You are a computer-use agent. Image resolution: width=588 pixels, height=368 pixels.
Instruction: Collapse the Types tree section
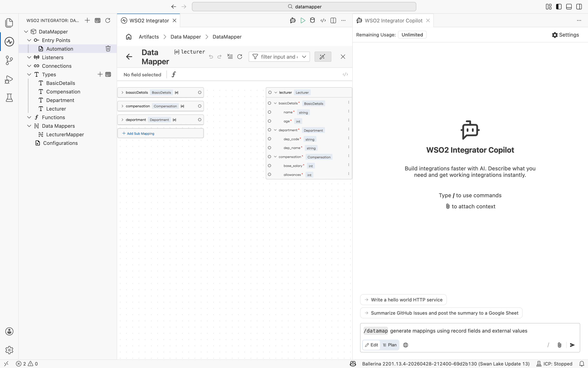click(x=29, y=74)
